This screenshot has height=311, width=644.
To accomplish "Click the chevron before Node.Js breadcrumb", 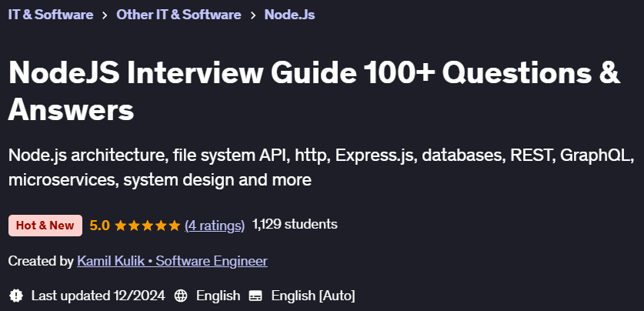I will tap(252, 15).
